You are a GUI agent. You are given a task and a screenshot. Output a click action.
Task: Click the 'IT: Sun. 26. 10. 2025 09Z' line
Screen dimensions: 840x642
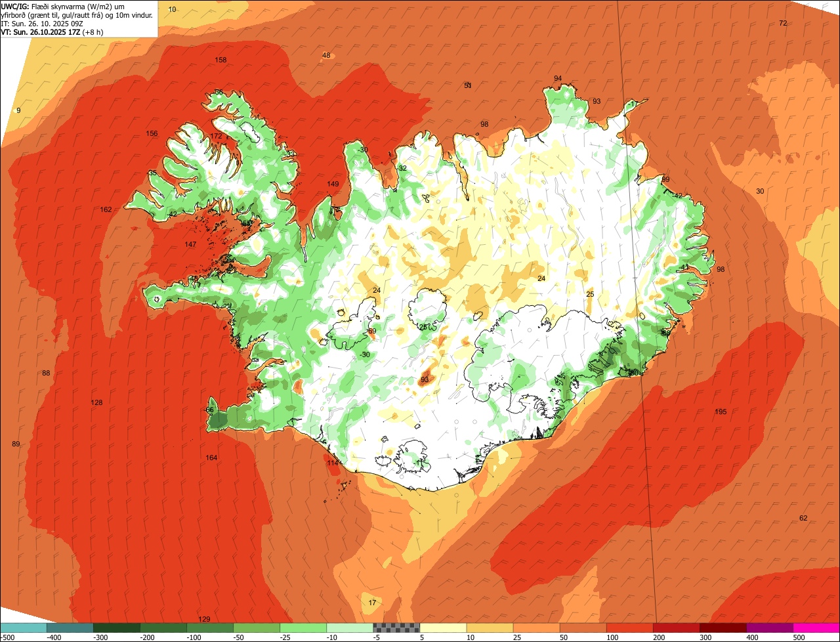(x=41, y=24)
